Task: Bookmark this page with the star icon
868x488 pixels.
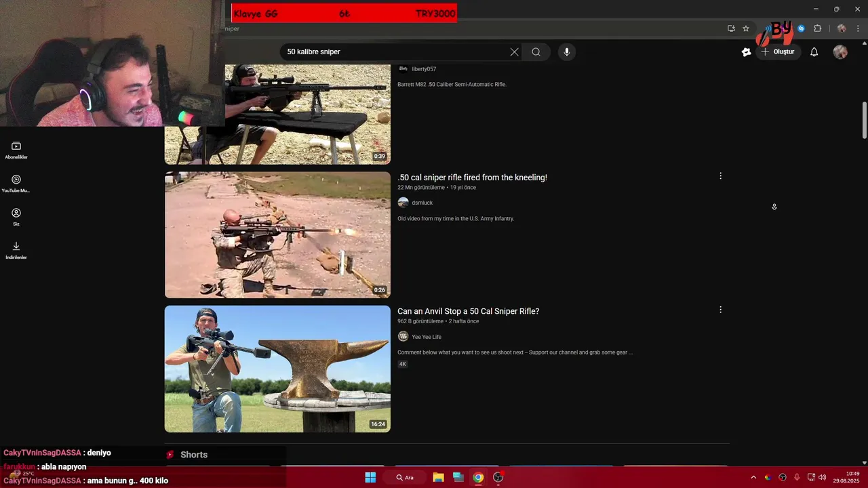Action: point(746,28)
